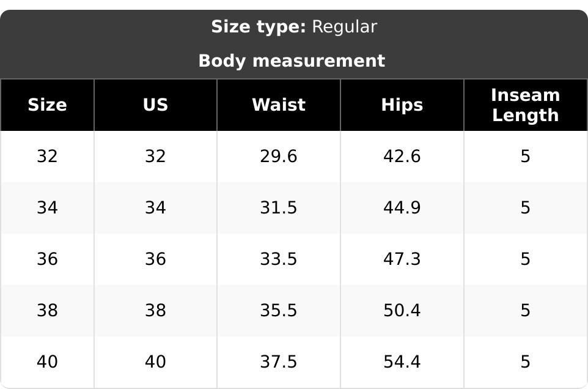The image size is (588, 389).
Task: Select hips value 50.4
Action: pyautogui.click(x=402, y=311)
